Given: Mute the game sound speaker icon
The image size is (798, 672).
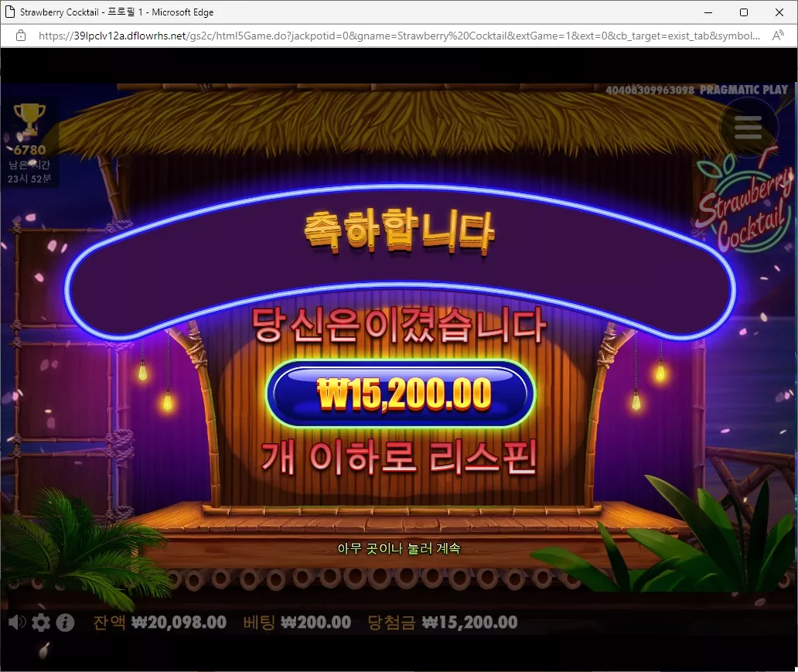Looking at the screenshot, I should coord(17,622).
